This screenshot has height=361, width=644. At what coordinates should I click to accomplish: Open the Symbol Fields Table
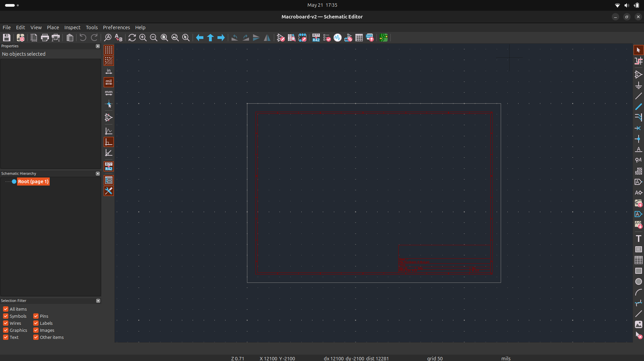pos(359,38)
